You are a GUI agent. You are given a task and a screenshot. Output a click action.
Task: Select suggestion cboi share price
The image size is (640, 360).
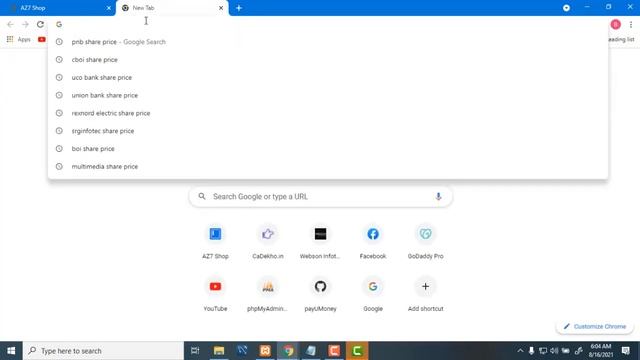(x=328, y=60)
